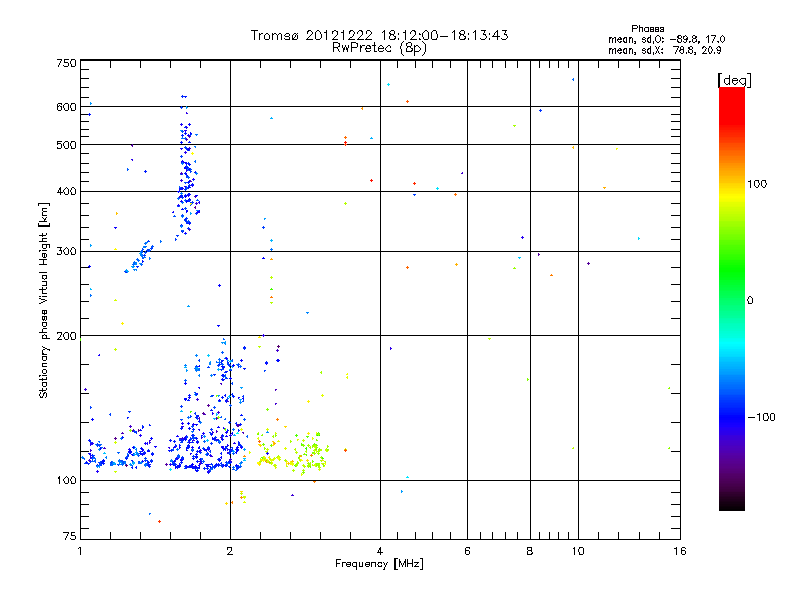
Task: Click the x-axis label 'Frequency [MHz]'
Action: [x=379, y=564]
